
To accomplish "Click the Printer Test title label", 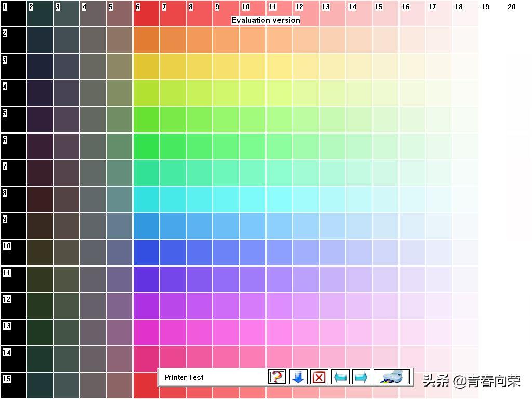I will click(184, 378).
